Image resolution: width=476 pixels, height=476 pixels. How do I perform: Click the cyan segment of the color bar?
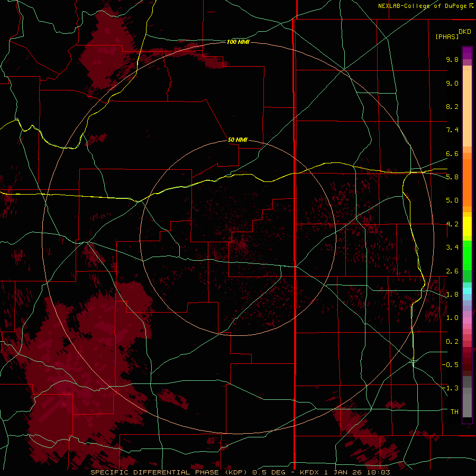[x=467, y=291]
